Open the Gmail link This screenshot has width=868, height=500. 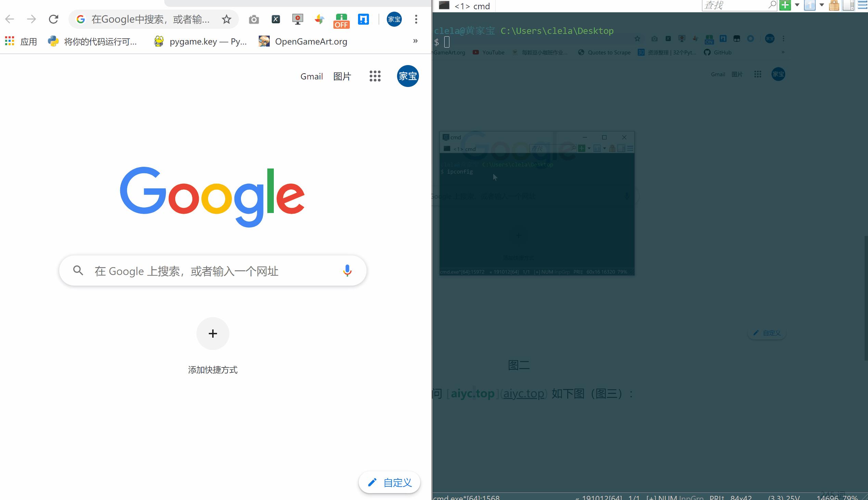click(311, 76)
